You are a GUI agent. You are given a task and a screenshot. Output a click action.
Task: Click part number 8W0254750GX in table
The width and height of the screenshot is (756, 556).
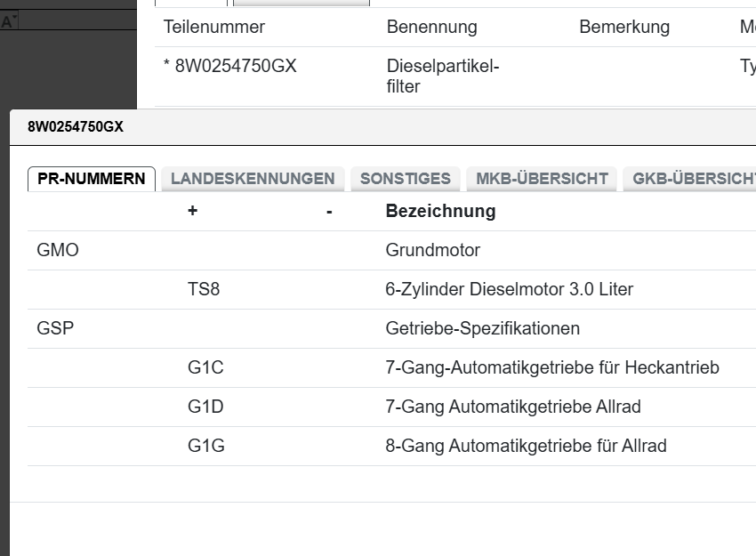236,67
